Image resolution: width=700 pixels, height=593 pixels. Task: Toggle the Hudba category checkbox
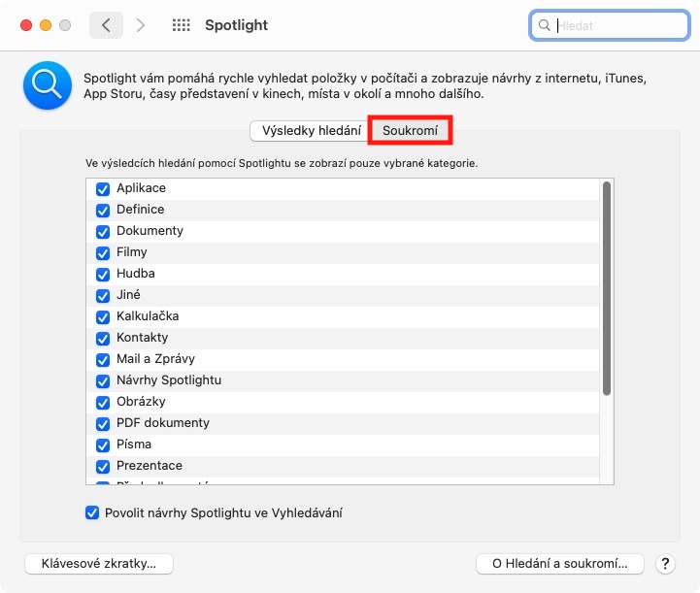point(103,275)
